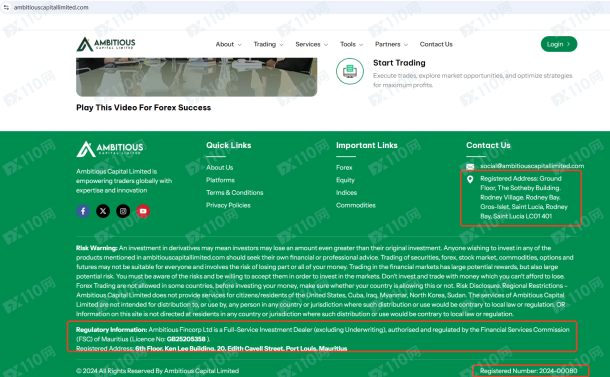Image resolution: width=610 pixels, height=377 pixels.
Task: Click the Start Trading monitor icon
Action: (350, 71)
